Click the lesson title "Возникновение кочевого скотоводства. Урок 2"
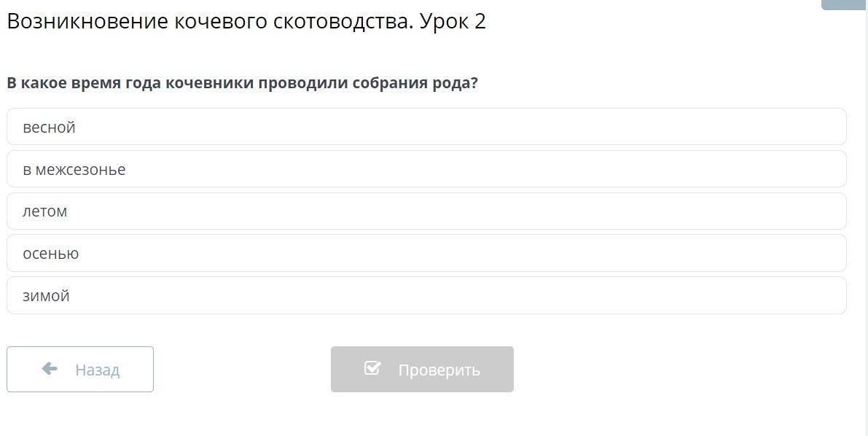868x436 pixels. point(246,22)
